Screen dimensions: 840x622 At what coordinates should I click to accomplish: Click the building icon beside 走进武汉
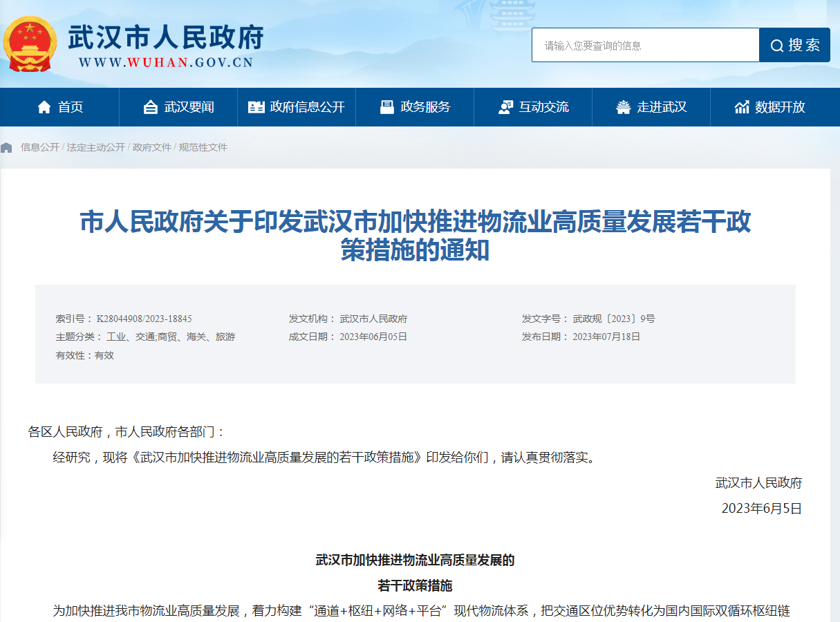(x=624, y=107)
